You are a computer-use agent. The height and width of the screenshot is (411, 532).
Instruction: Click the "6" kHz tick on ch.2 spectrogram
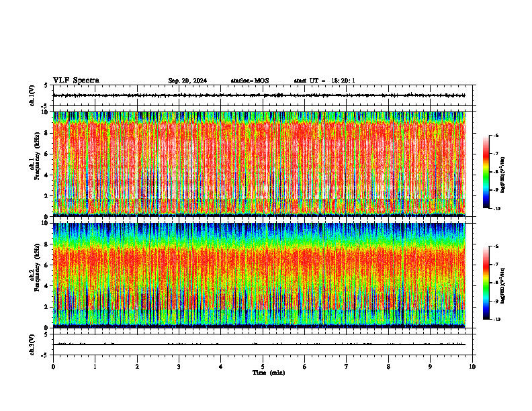(47, 265)
